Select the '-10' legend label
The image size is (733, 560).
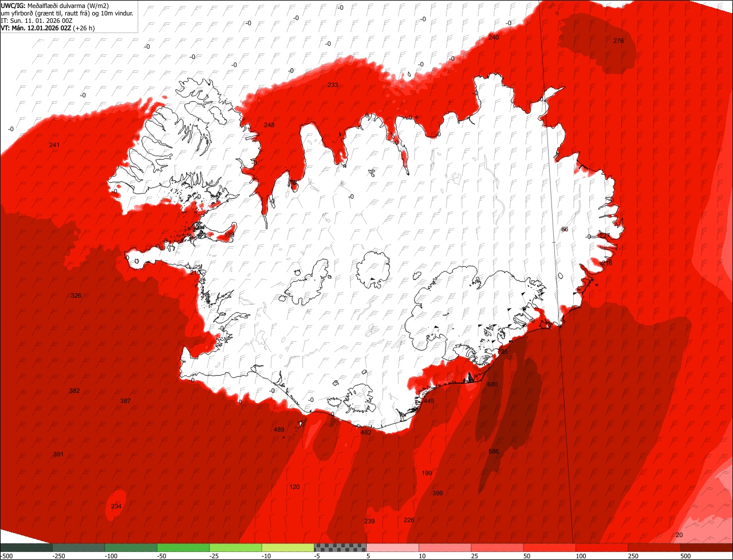click(266, 555)
